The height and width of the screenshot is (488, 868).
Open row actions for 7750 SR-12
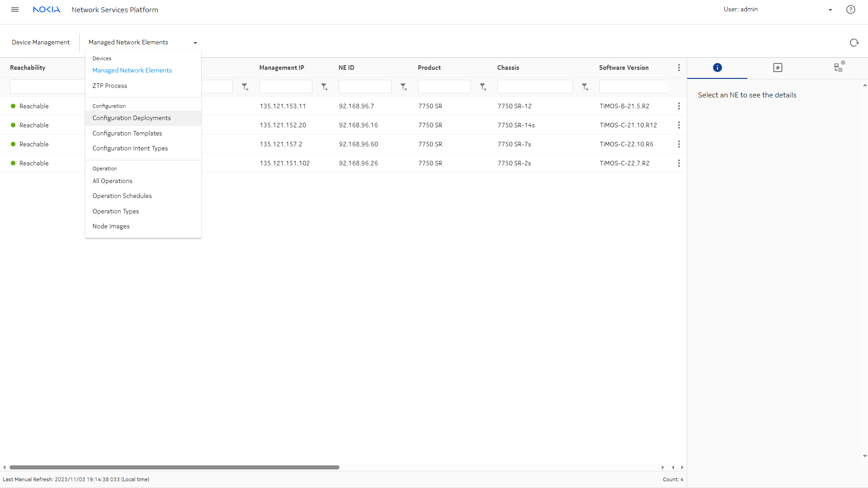click(x=679, y=106)
